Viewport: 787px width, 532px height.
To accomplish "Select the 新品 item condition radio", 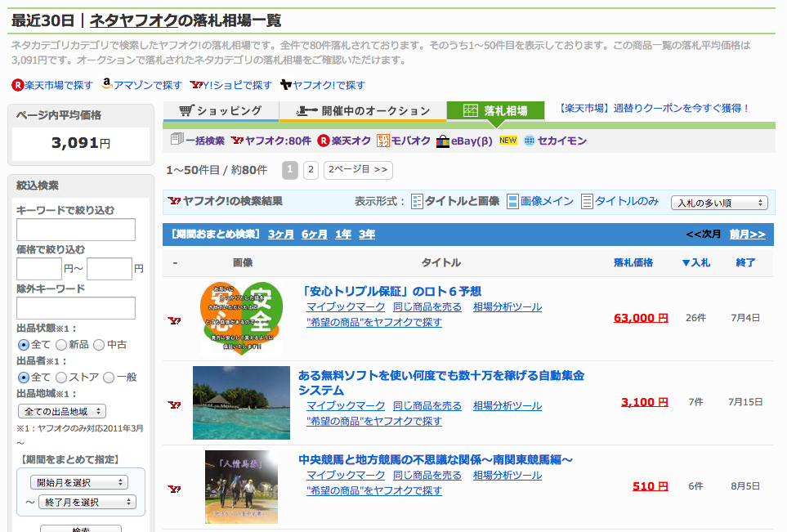I will (61, 345).
